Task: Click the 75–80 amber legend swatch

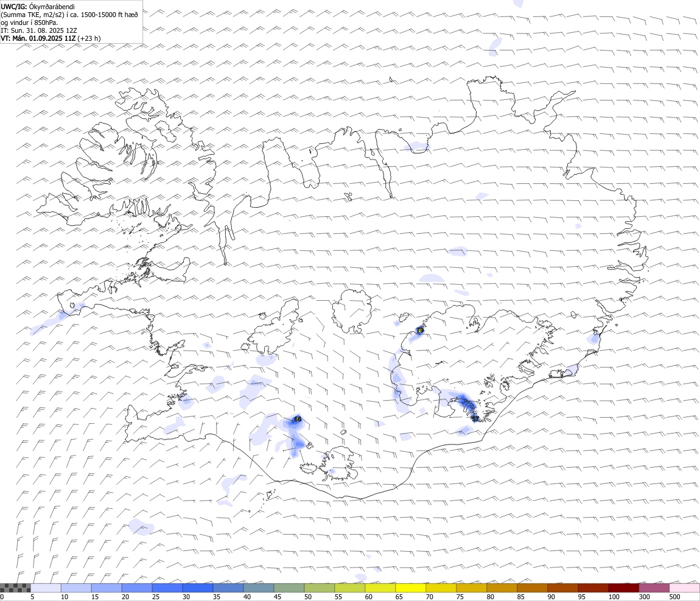Action: 471,588
